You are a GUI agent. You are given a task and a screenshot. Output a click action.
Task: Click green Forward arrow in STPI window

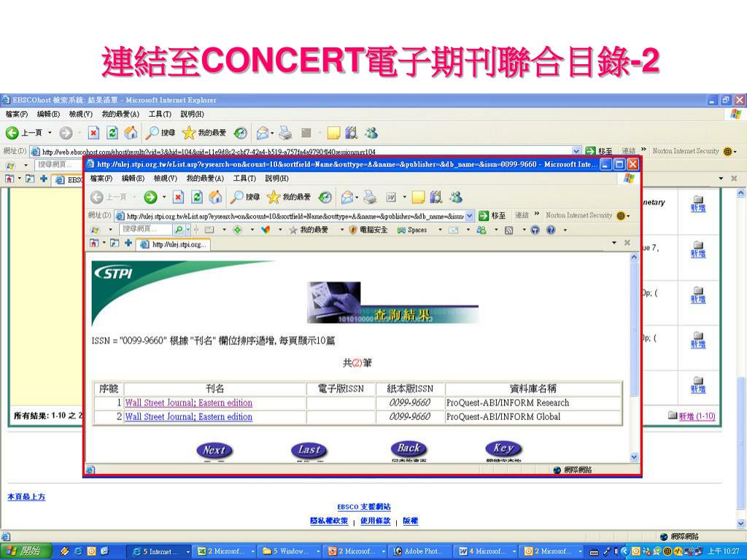click(x=150, y=197)
